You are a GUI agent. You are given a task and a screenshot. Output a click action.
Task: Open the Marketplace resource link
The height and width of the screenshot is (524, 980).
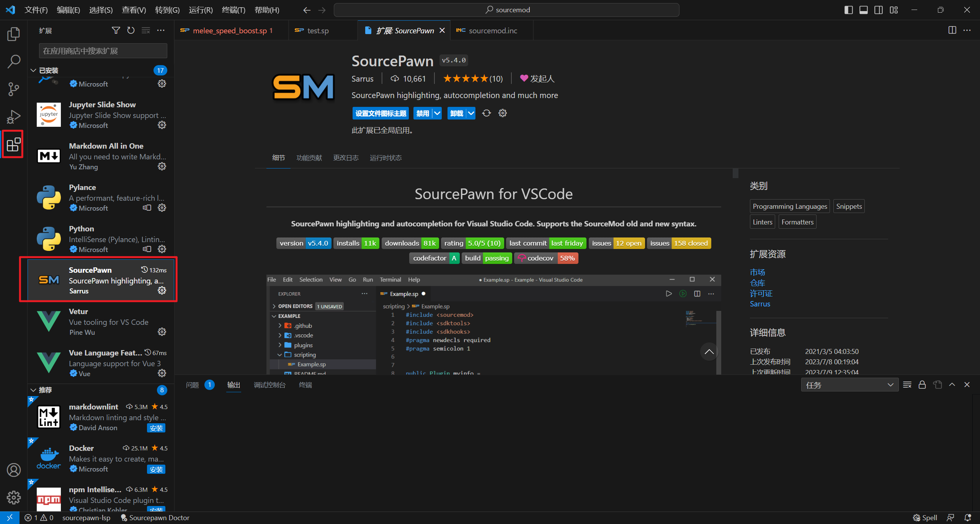(x=757, y=272)
